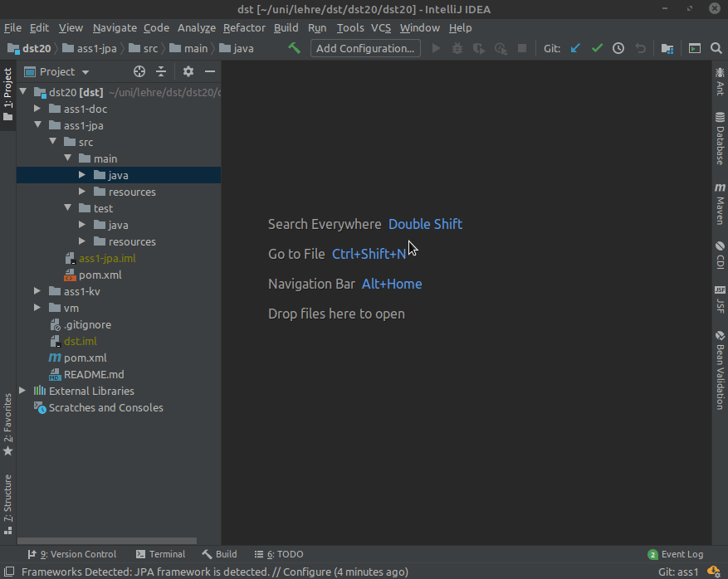The image size is (728, 579).
Task: Collapse the test folder arrow
Action: 67,208
